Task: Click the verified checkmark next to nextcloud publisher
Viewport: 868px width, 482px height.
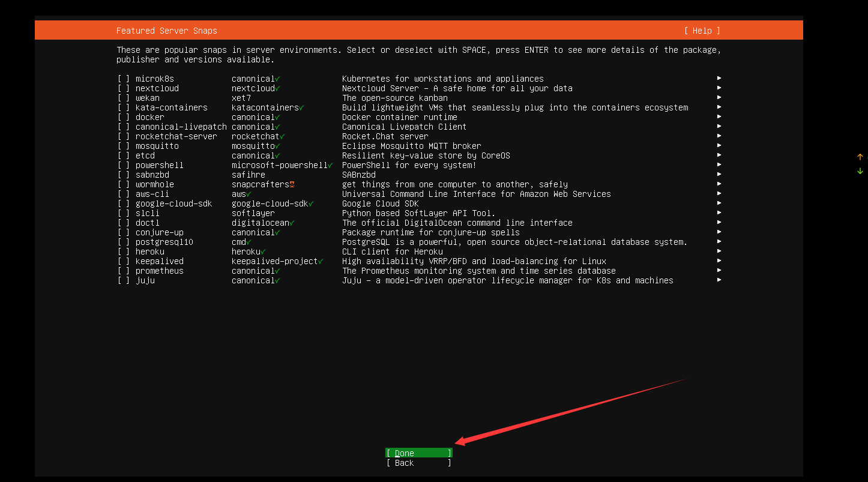Action: click(277, 88)
